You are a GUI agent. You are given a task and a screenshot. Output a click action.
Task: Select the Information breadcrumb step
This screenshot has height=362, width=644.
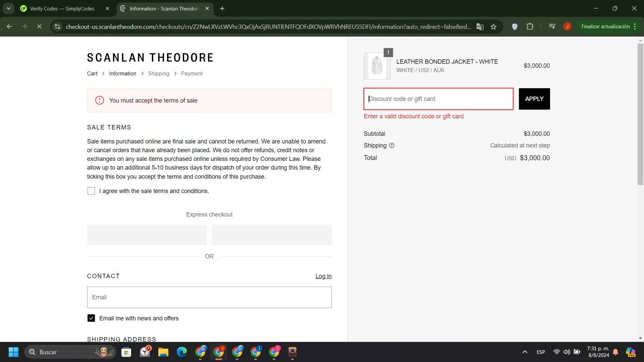pos(122,74)
